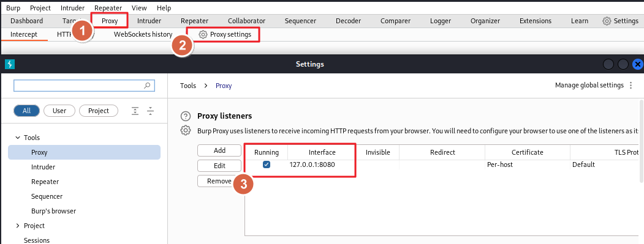Sort by the Certificate column header
This screenshot has height=244, width=644.
(x=528, y=152)
